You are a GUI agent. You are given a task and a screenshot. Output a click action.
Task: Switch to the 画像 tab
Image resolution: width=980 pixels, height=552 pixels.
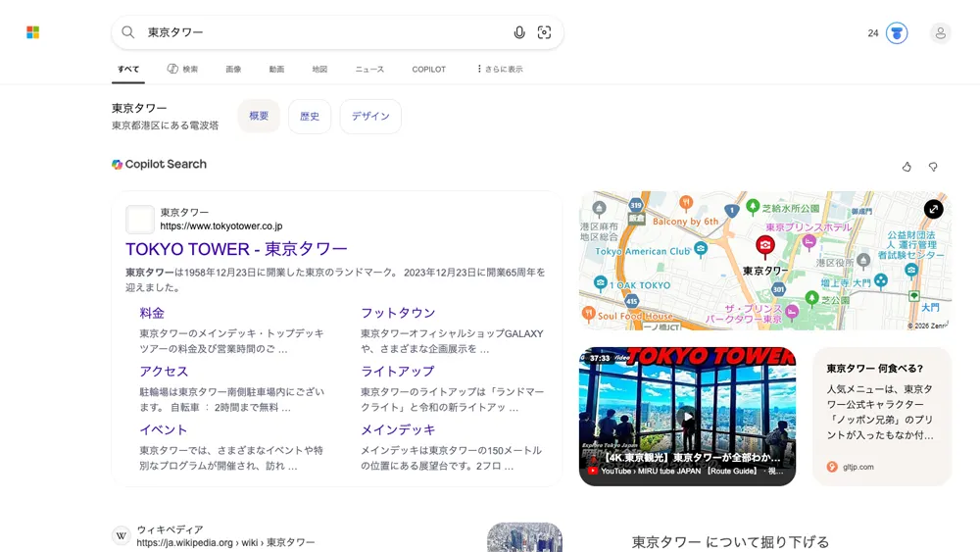click(x=233, y=70)
